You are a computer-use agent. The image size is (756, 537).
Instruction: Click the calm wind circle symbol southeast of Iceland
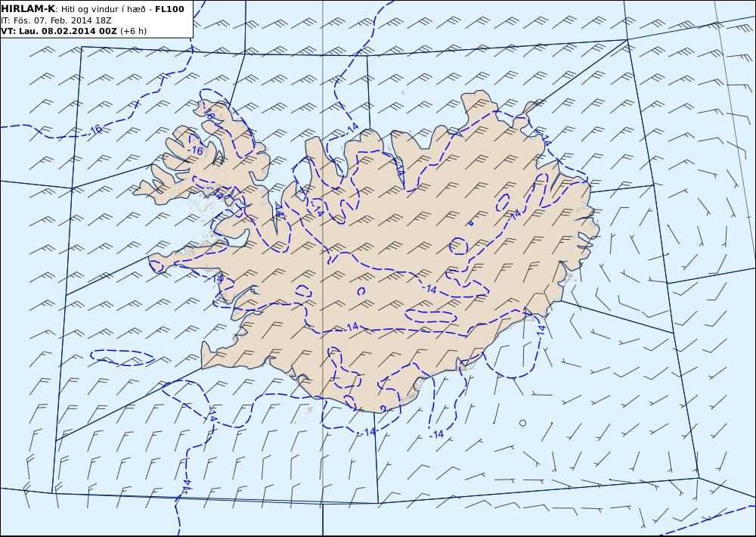(x=522, y=423)
